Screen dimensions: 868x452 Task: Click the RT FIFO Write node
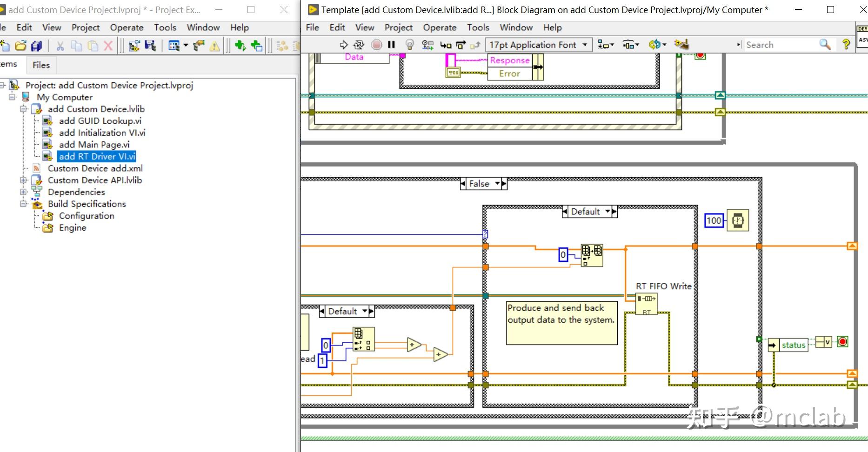(647, 304)
